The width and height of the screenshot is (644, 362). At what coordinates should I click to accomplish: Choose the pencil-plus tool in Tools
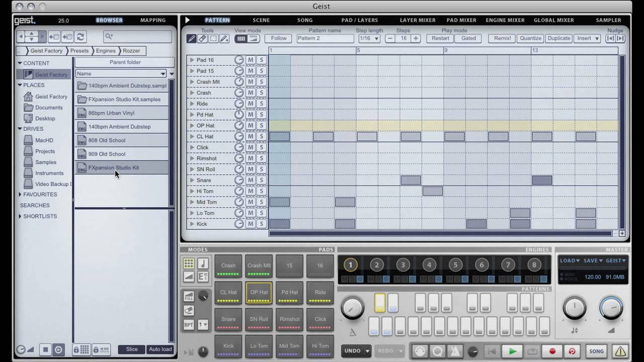tap(224, 39)
